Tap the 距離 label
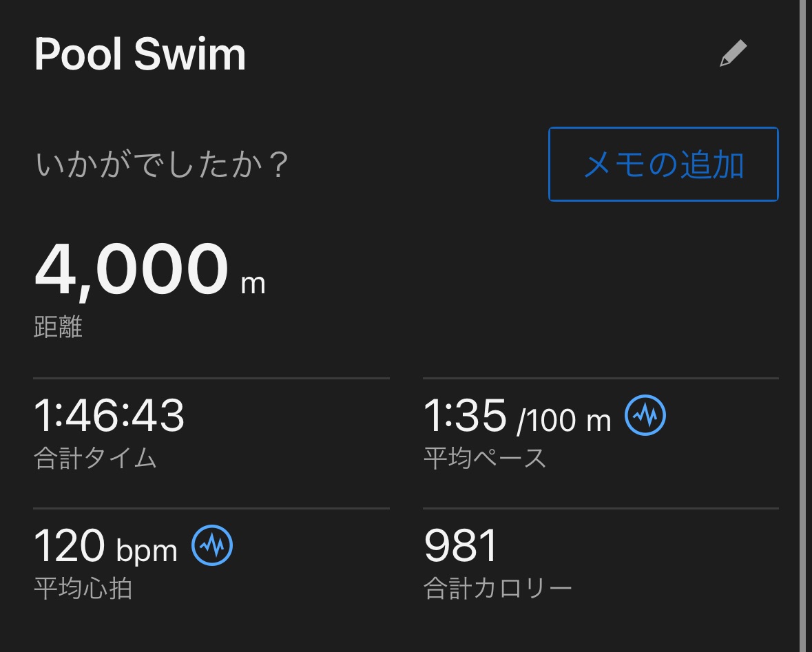The height and width of the screenshot is (652, 812). pos(58,327)
